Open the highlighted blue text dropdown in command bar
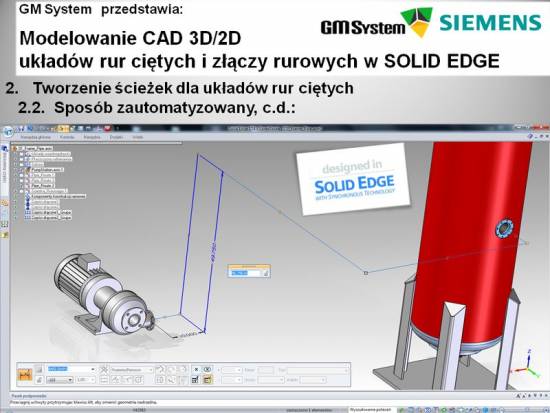The height and width of the screenshot is (413, 550). (x=71, y=369)
